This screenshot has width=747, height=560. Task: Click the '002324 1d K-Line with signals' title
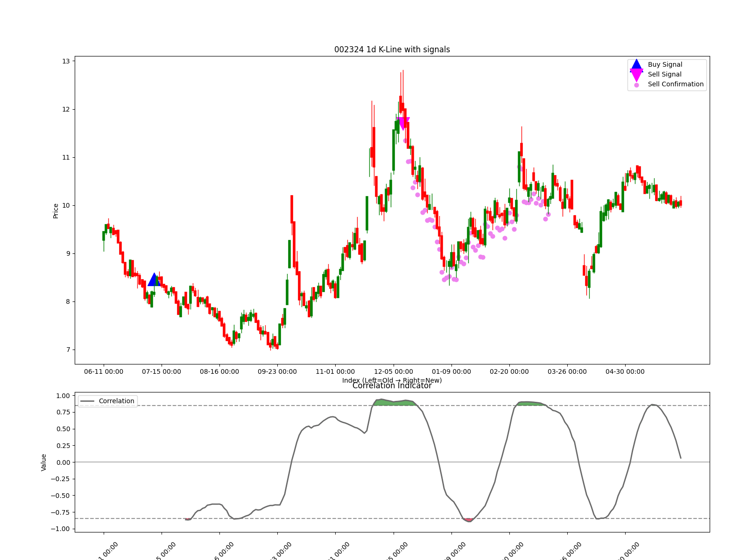tap(392, 49)
